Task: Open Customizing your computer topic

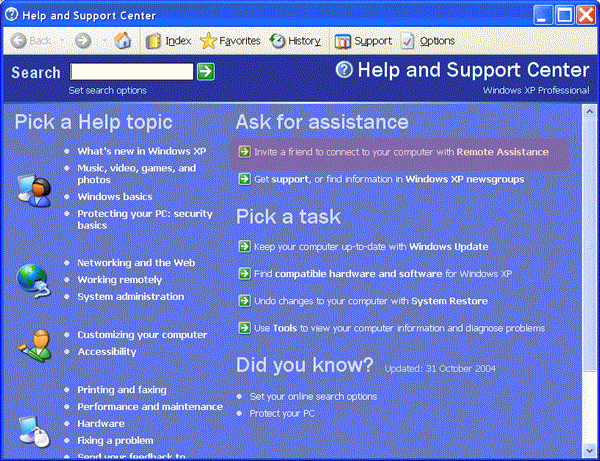Action: tap(142, 335)
